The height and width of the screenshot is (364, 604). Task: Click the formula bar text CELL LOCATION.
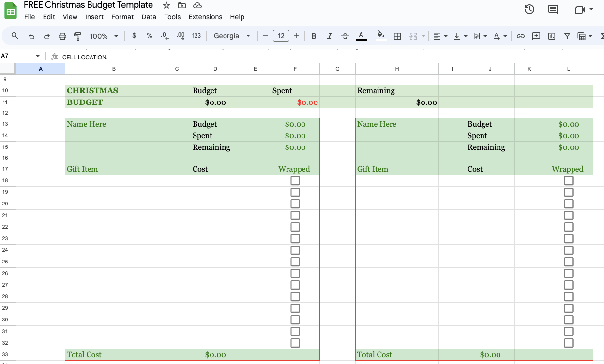point(85,57)
